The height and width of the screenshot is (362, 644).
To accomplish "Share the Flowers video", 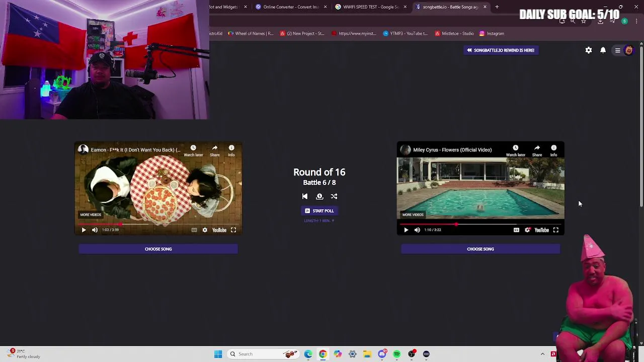I will point(537,150).
